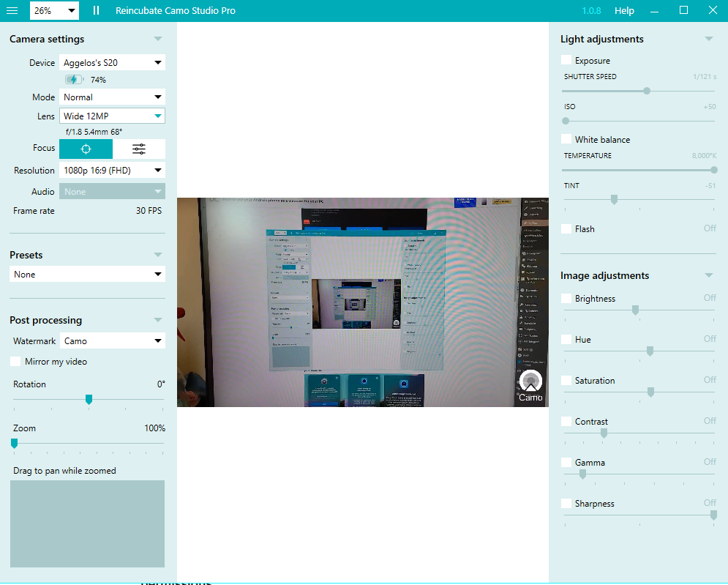728x585 pixels.
Task: Enable the Contrast adjustment checkbox
Action: tap(566, 422)
